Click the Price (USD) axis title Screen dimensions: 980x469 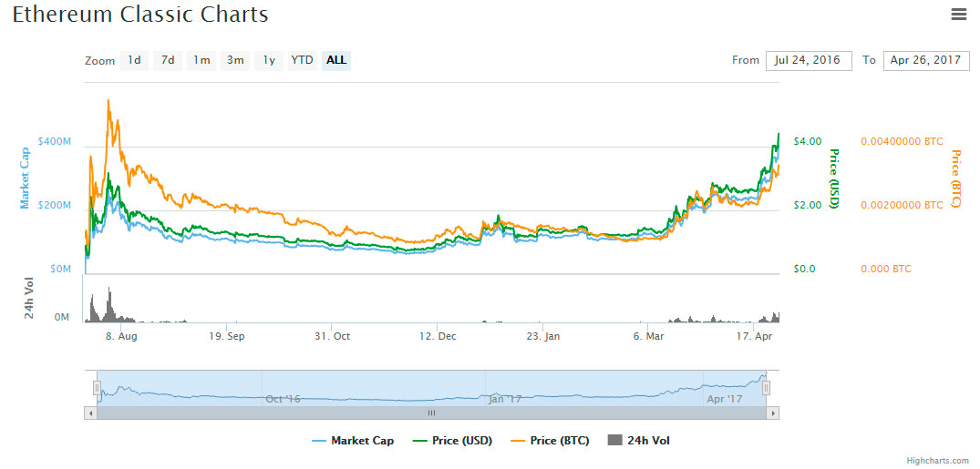834,178
